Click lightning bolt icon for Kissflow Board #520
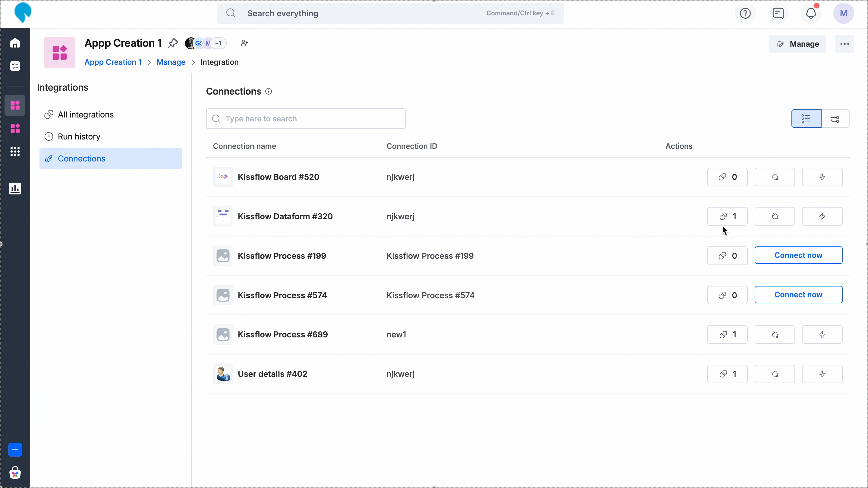This screenshot has height=488, width=868. [x=822, y=177]
